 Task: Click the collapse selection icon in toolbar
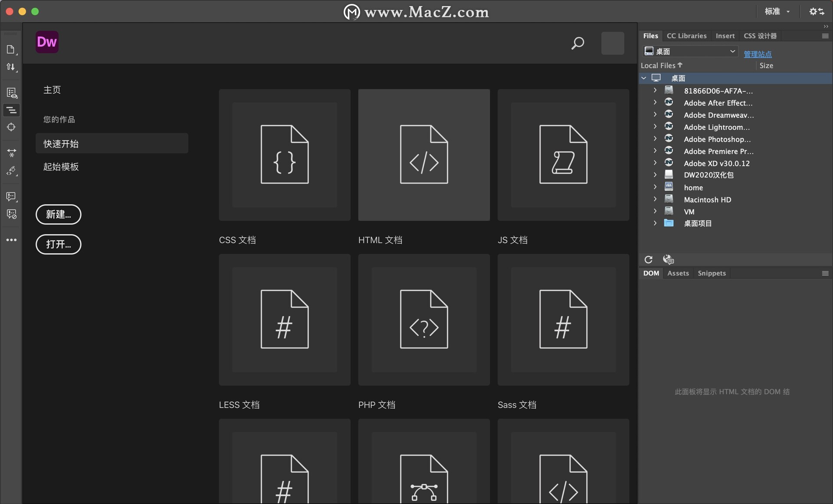(11, 153)
